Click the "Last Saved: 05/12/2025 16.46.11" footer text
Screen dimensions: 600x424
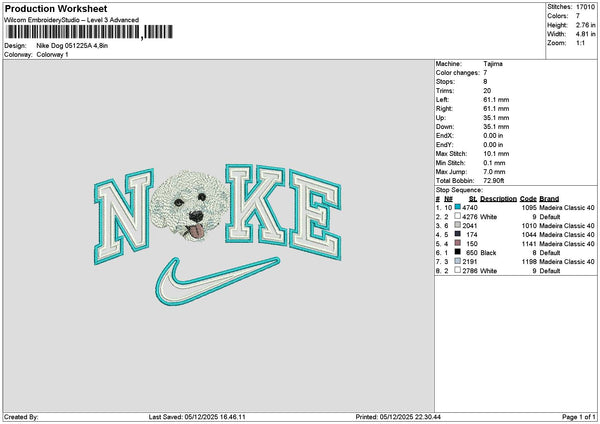click(x=197, y=417)
